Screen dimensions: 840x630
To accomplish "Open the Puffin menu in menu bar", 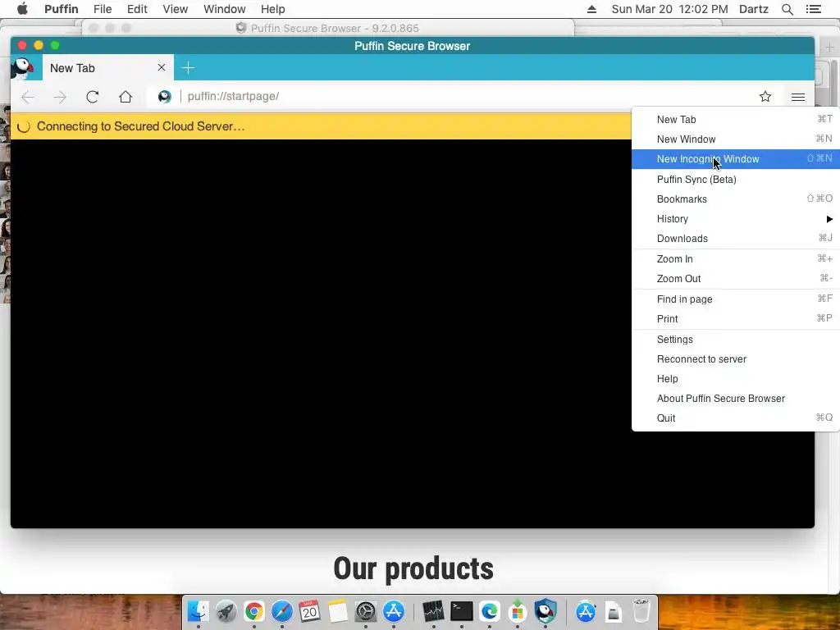I will pos(61,9).
